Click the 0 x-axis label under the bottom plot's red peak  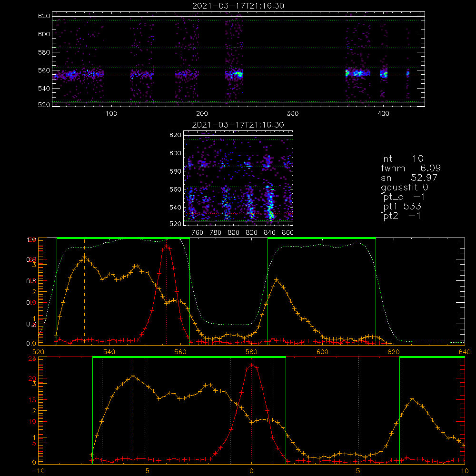click(x=251, y=471)
